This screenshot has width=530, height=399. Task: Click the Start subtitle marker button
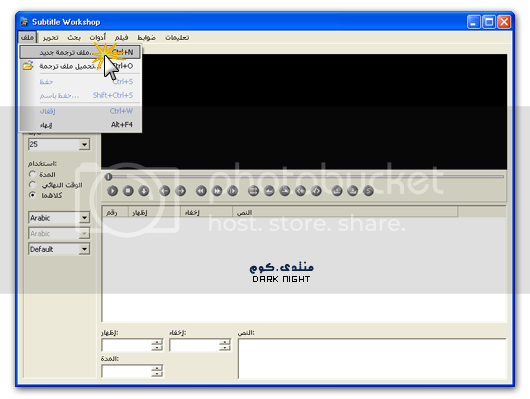[x=300, y=191]
